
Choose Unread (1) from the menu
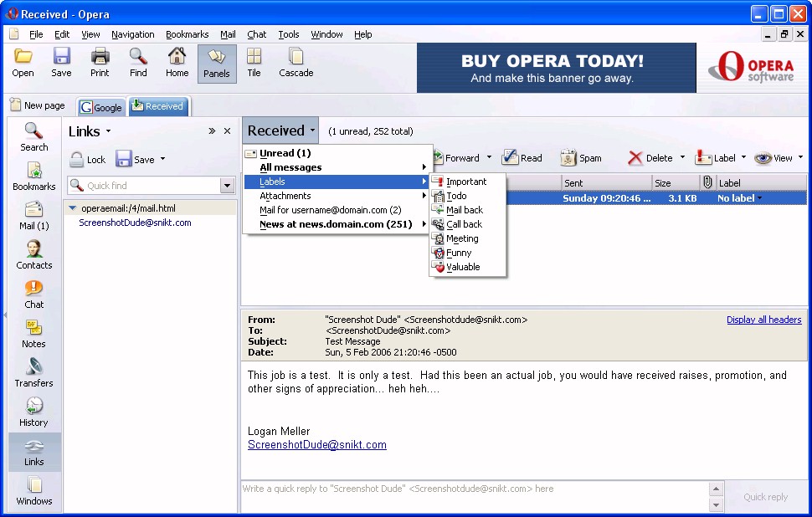point(337,153)
